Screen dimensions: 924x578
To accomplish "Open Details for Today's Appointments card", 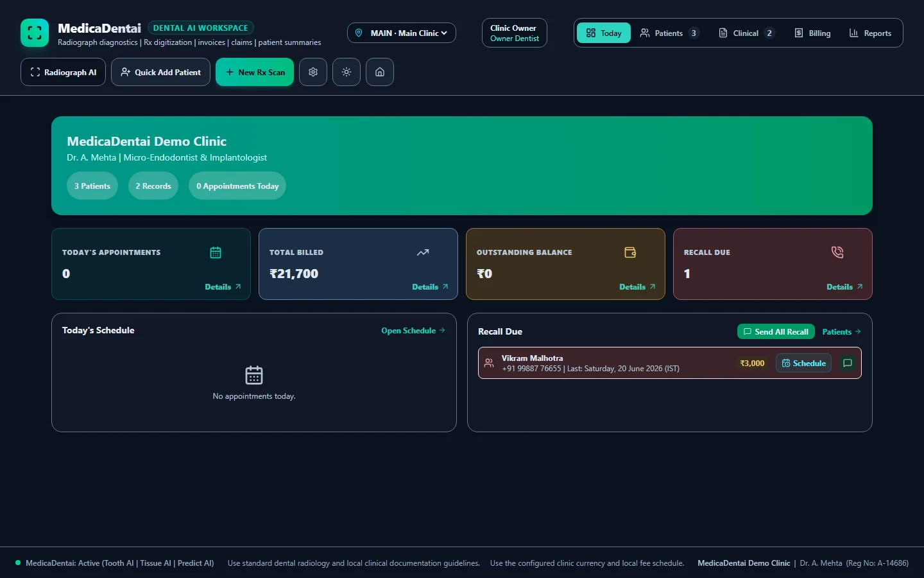I will click(223, 286).
